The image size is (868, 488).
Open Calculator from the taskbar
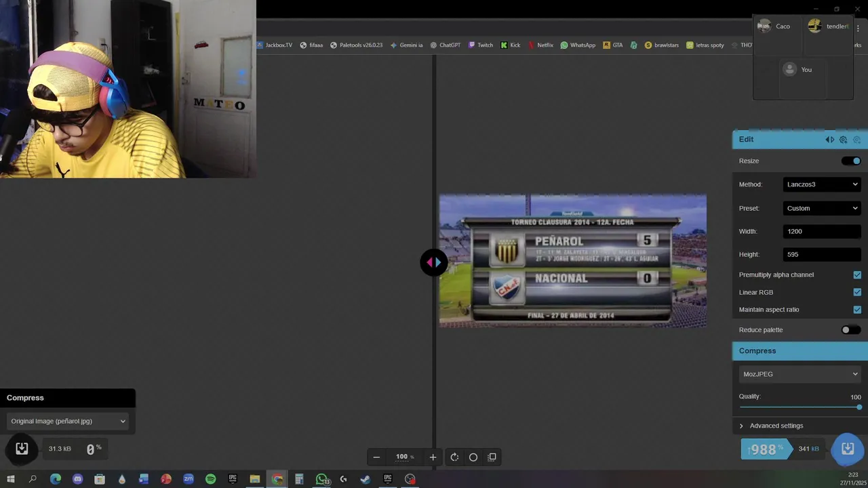[299, 479]
